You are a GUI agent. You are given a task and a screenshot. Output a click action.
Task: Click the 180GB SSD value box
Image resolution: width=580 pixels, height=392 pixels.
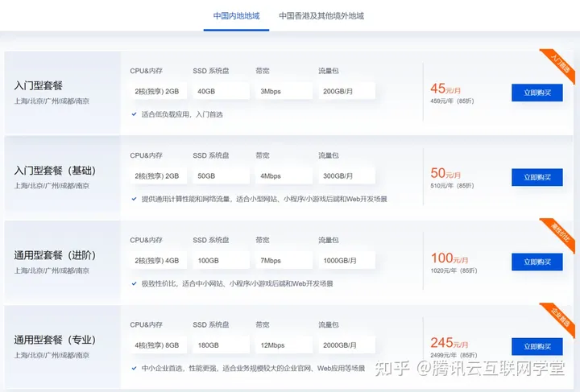point(221,345)
